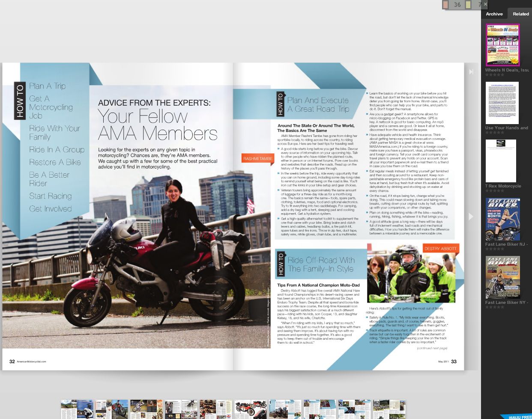Open Wheels N Deals publication cover
The width and height of the screenshot is (532, 419).
(502, 45)
